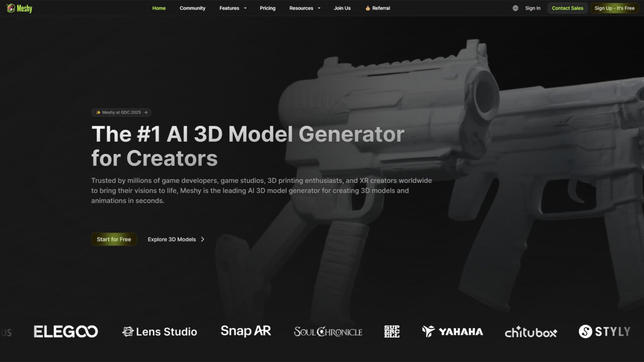Open the Community page
This screenshot has height=362, width=644.
coord(192,8)
